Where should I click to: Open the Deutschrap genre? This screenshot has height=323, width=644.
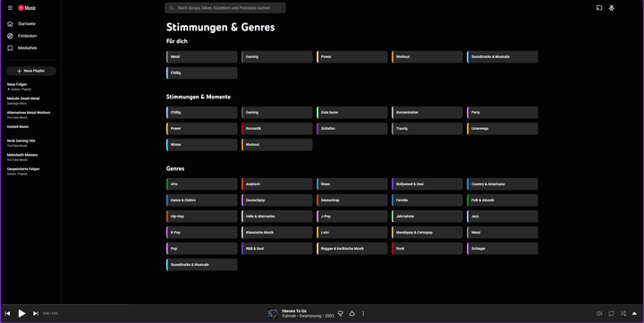tap(352, 200)
